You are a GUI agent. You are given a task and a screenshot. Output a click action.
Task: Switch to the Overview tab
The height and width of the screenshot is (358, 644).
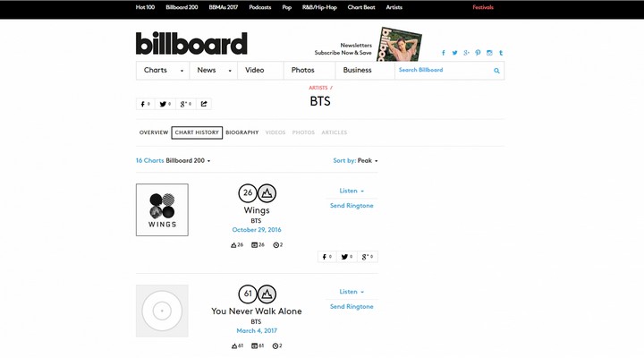point(154,132)
